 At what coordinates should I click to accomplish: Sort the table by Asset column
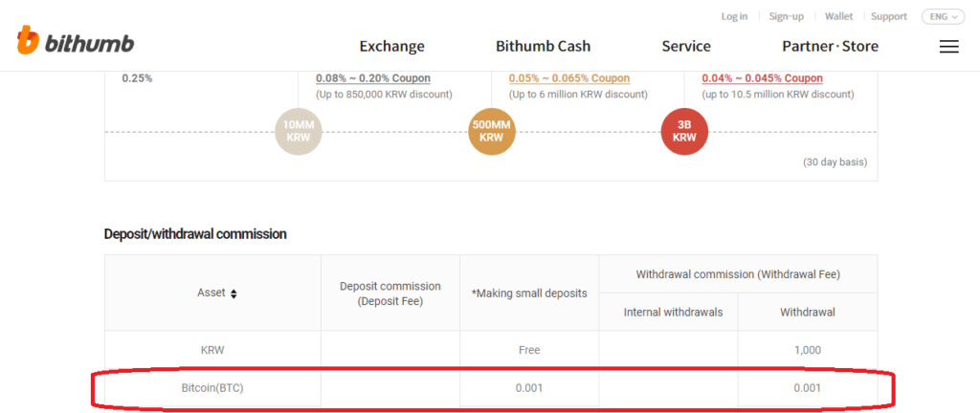(234, 293)
